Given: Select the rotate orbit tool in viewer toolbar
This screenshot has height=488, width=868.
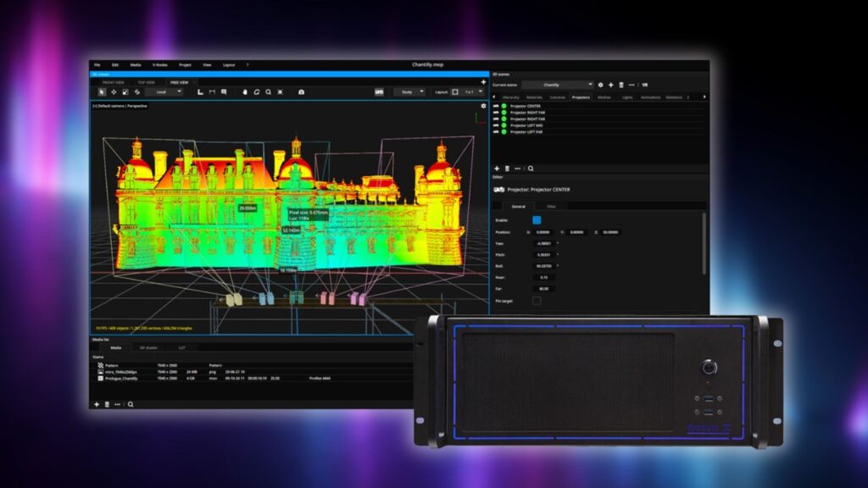Looking at the screenshot, I should [x=256, y=91].
